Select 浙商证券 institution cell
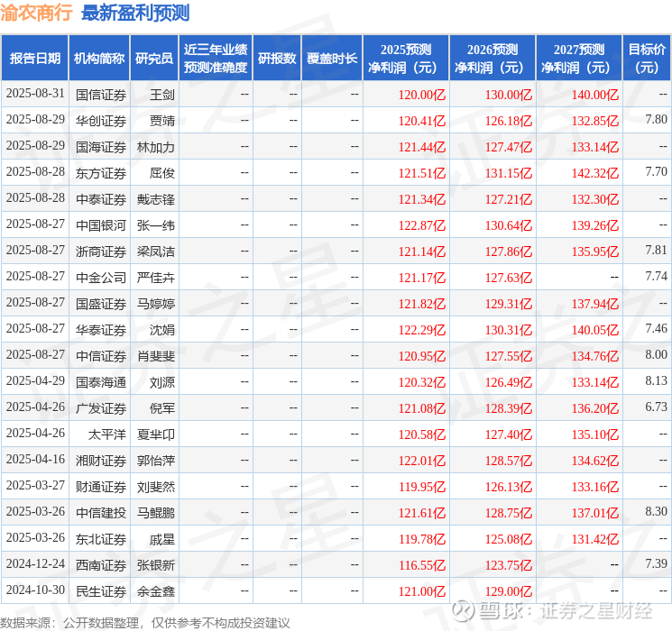Viewport: 672px width, 631px height. (x=101, y=251)
